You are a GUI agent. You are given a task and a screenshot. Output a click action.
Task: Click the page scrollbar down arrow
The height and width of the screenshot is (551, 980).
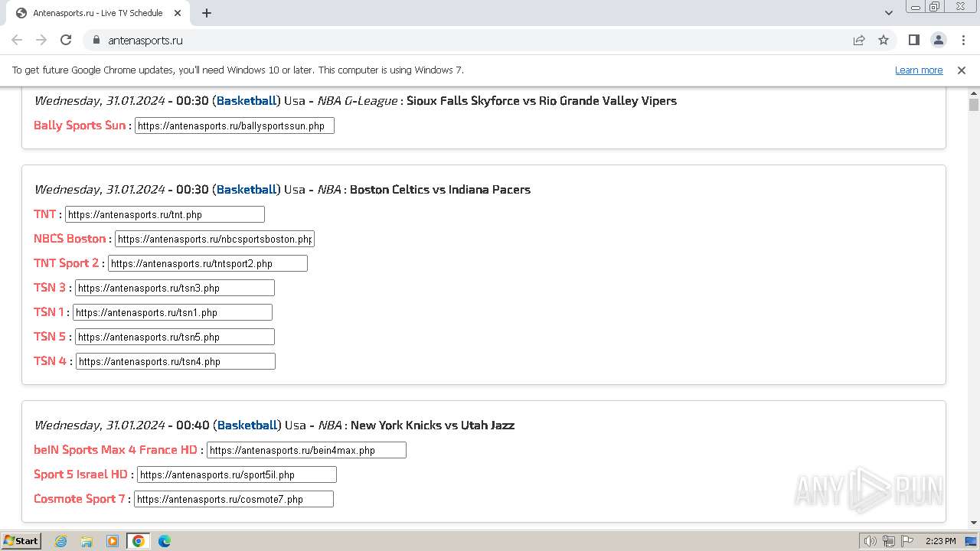pos(974,523)
